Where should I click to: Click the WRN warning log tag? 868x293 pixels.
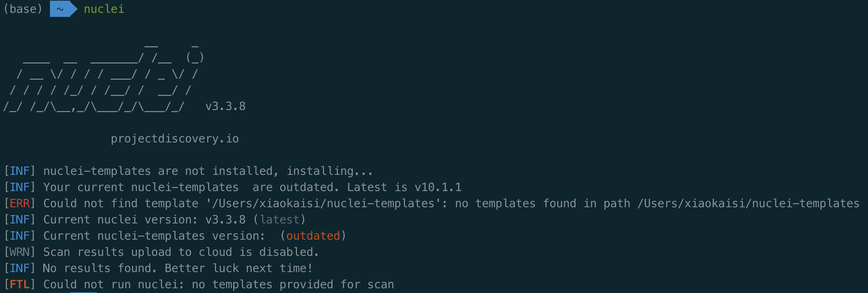coord(20,252)
